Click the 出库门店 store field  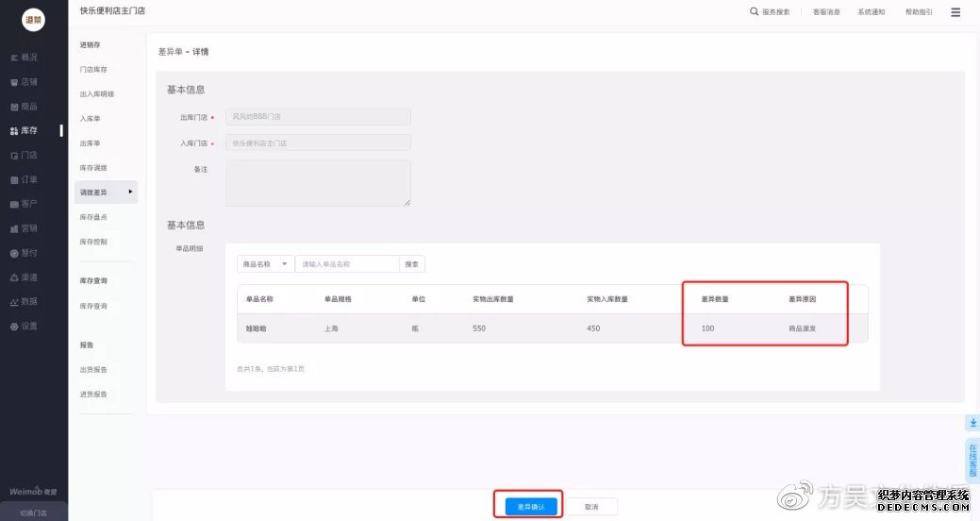pyautogui.click(x=318, y=116)
